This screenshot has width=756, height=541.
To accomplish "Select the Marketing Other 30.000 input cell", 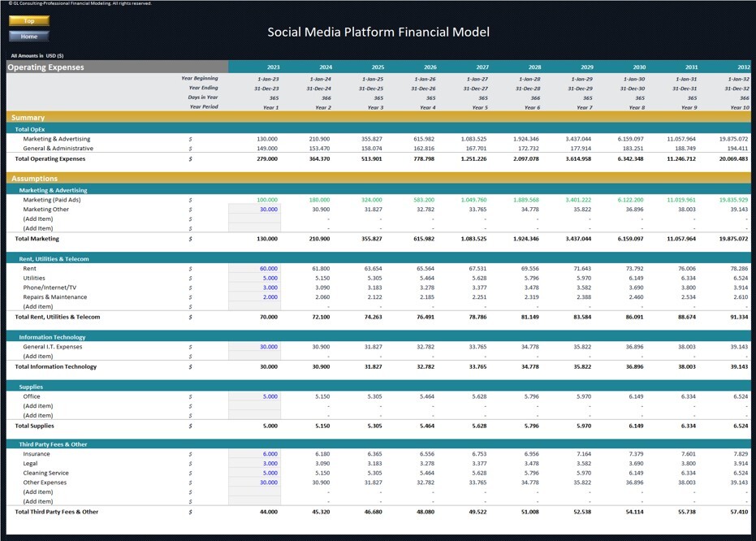I will [x=254, y=210].
